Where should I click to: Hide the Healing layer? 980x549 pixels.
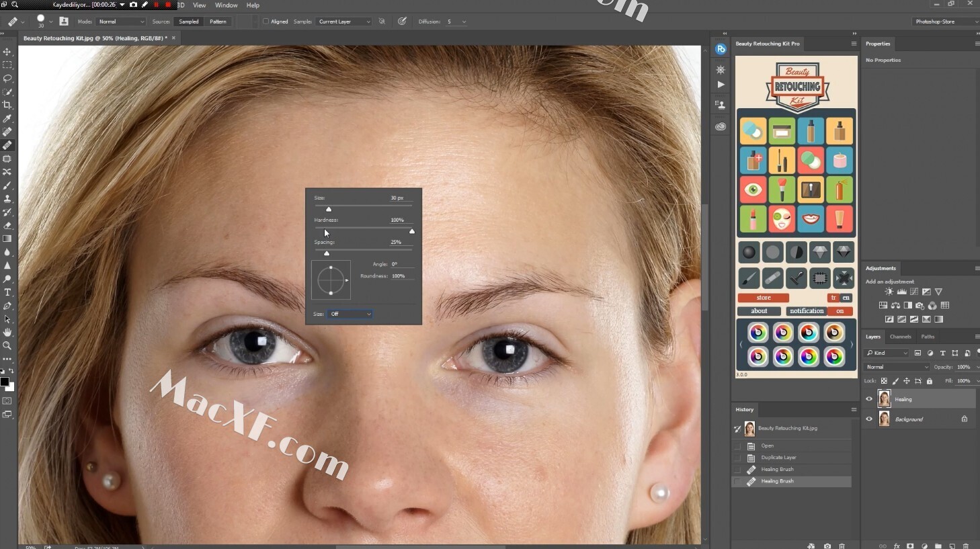point(869,399)
